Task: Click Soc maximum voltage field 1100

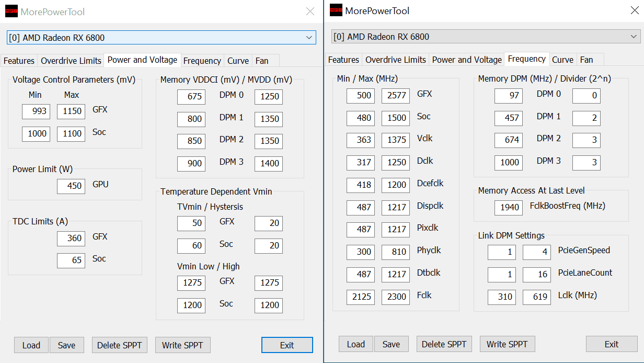Action: [71, 134]
